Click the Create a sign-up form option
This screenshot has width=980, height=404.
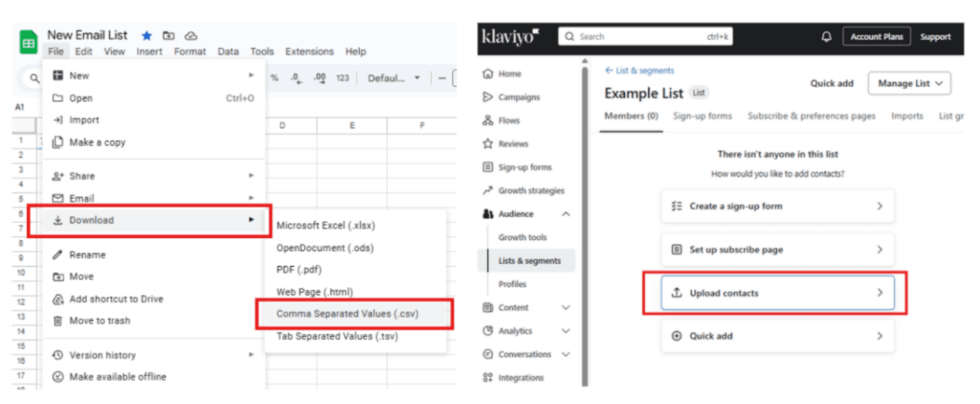(x=778, y=206)
